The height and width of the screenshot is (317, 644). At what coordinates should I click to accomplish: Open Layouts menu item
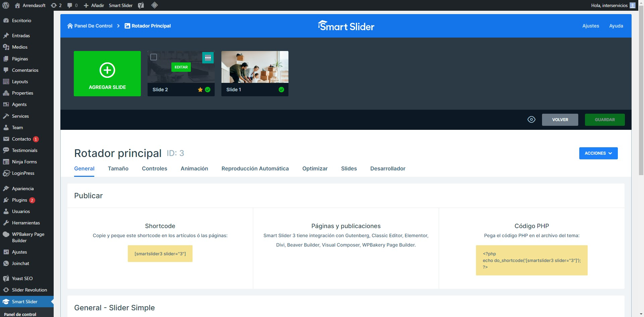pyautogui.click(x=27, y=82)
